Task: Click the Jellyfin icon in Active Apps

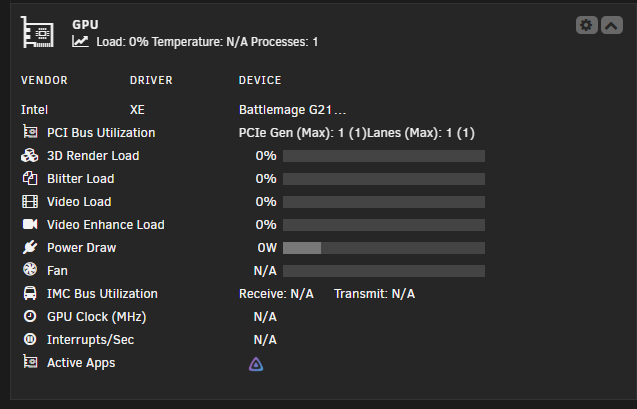Action: [256, 364]
